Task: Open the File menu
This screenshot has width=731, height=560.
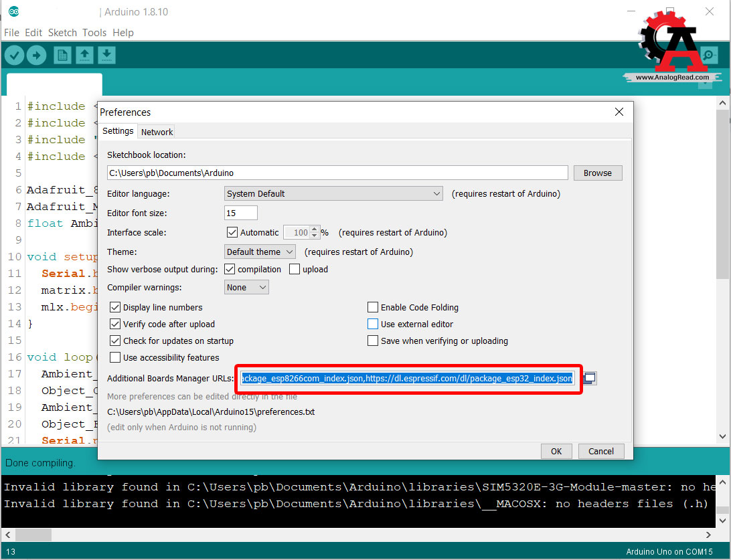Action: point(11,33)
